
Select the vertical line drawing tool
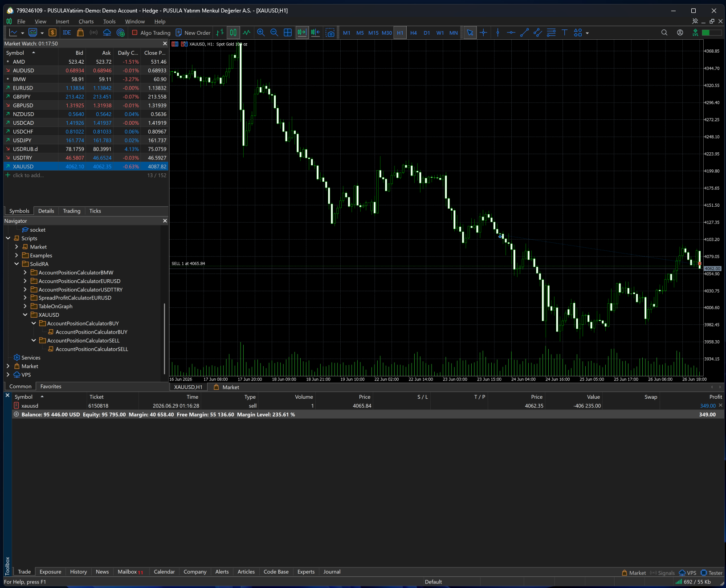tap(498, 33)
